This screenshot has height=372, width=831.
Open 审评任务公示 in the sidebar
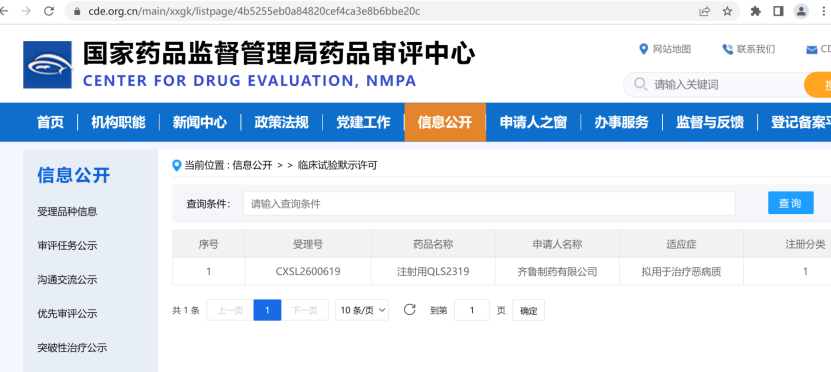pyautogui.click(x=67, y=246)
